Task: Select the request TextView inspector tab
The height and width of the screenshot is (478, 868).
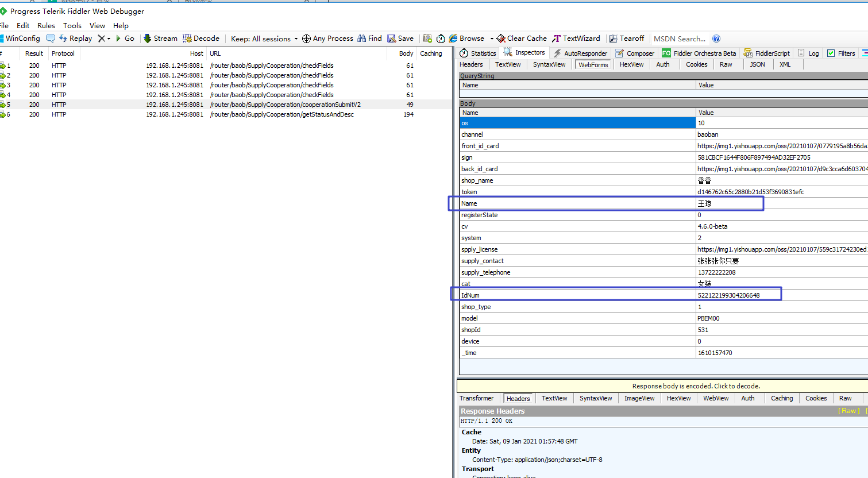Action: 508,64
